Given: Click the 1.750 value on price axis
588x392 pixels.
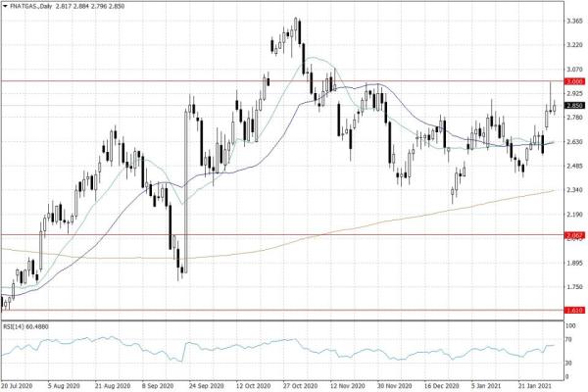Looking at the screenshot, I should [x=575, y=286].
